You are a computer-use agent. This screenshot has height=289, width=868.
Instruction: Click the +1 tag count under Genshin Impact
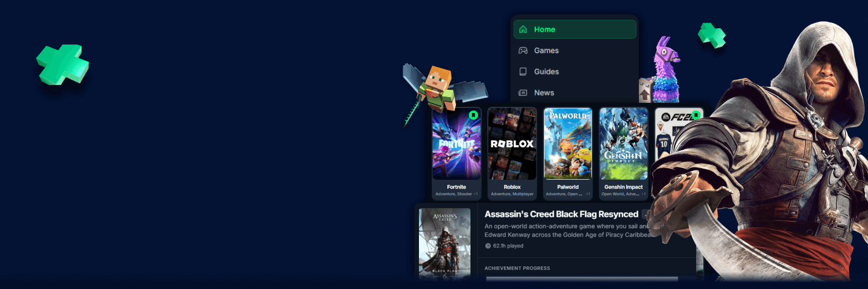tap(643, 194)
